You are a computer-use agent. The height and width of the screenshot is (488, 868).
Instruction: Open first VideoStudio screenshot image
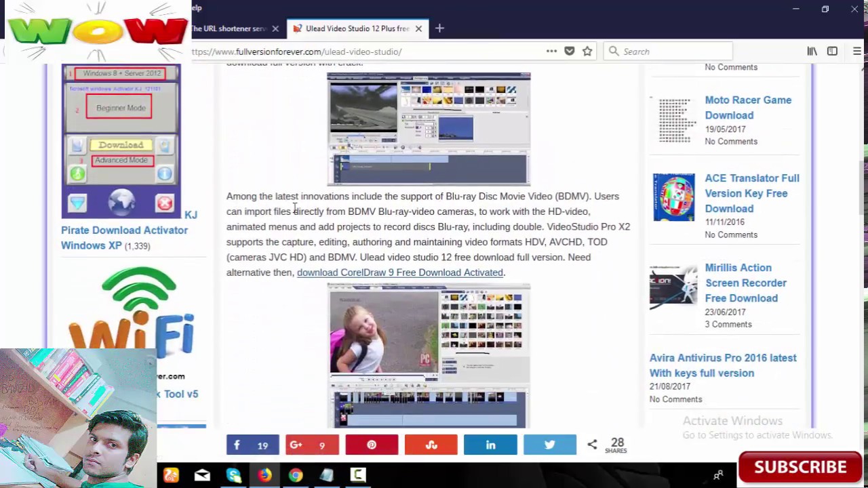tap(429, 129)
